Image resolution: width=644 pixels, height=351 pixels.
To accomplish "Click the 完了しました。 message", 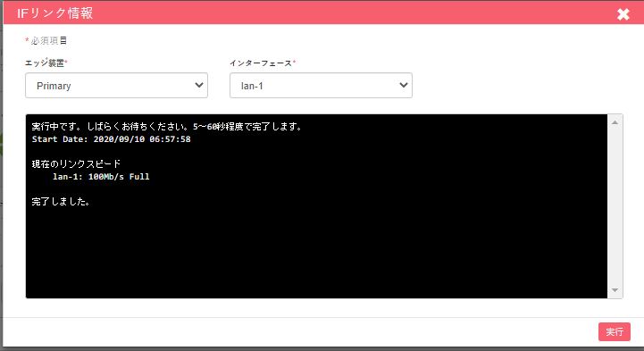I will pyautogui.click(x=61, y=202).
